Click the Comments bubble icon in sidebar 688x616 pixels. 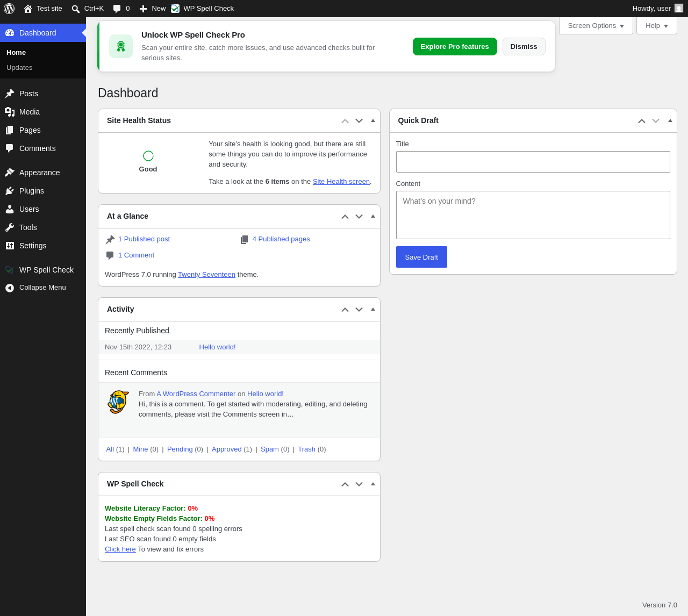10,148
